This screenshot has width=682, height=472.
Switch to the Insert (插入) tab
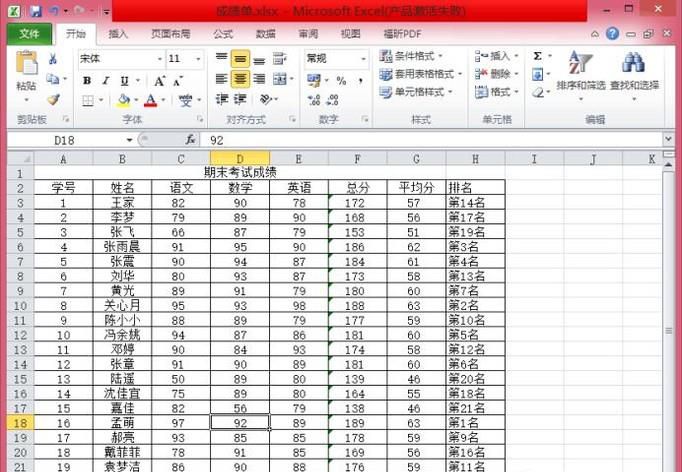117,34
